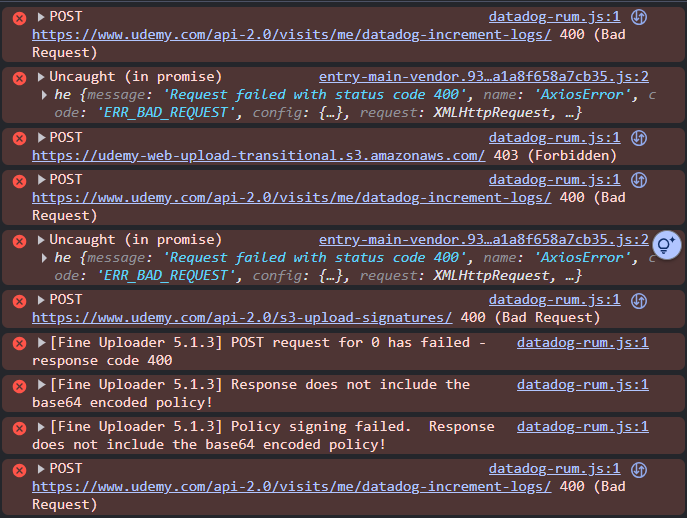
Task: Click the 'response code 400' text
Action: coord(102,361)
